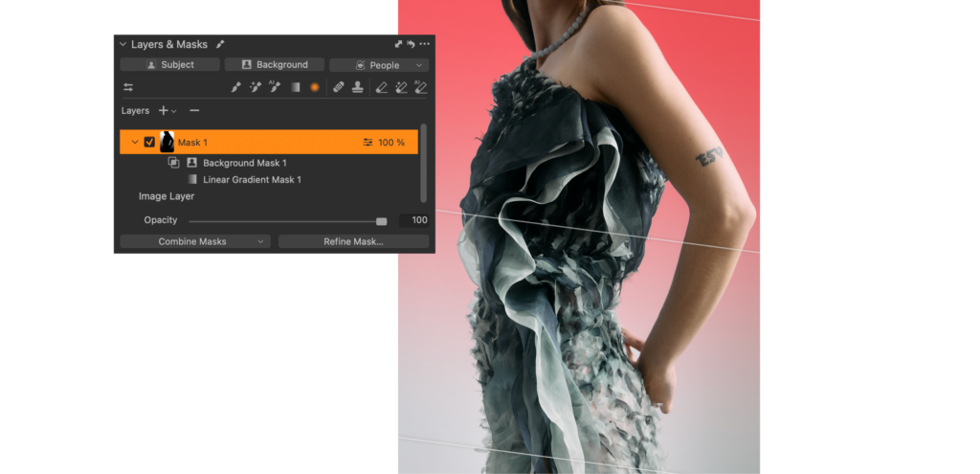The width and height of the screenshot is (980, 474).
Task: Select the Clone stamp tool
Action: [357, 87]
